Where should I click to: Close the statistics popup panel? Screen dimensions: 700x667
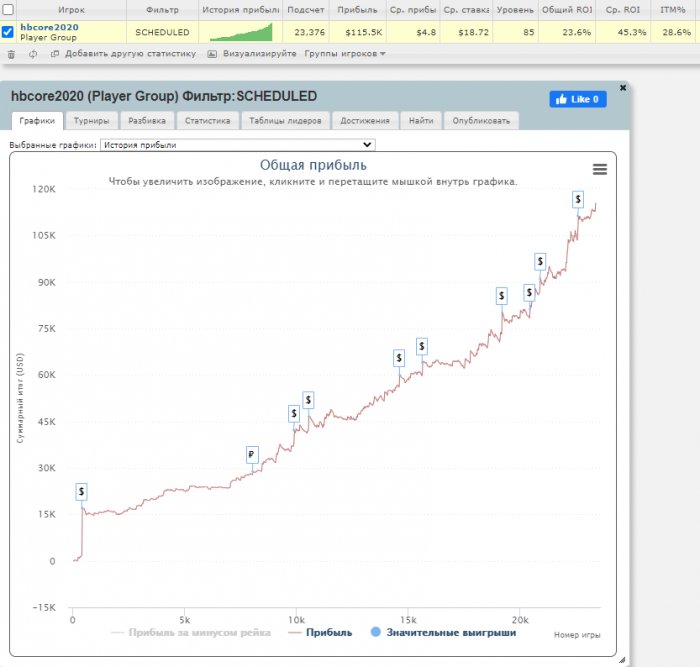click(x=623, y=88)
